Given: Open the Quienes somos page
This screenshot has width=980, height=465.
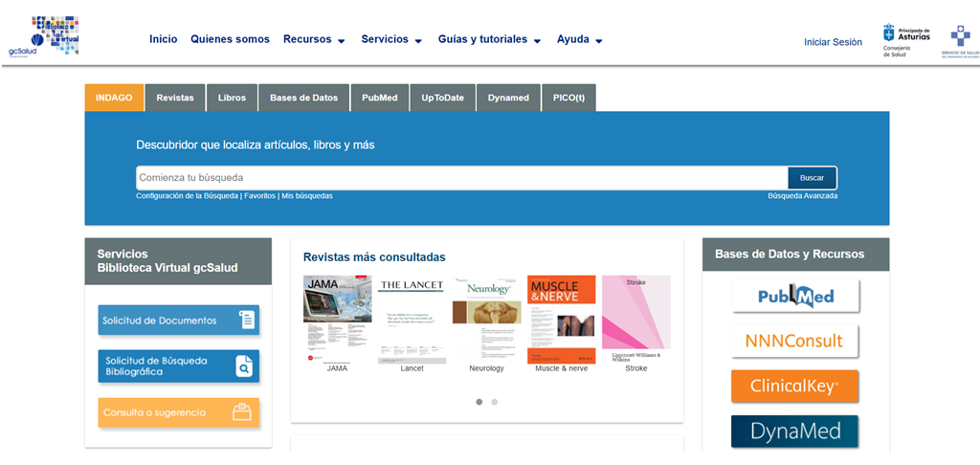Looking at the screenshot, I should [x=230, y=39].
